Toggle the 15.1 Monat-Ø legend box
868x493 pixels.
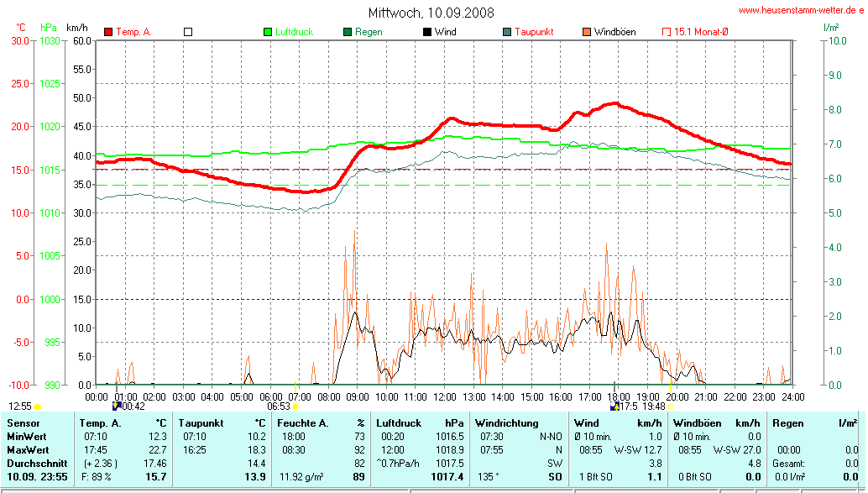667,32
